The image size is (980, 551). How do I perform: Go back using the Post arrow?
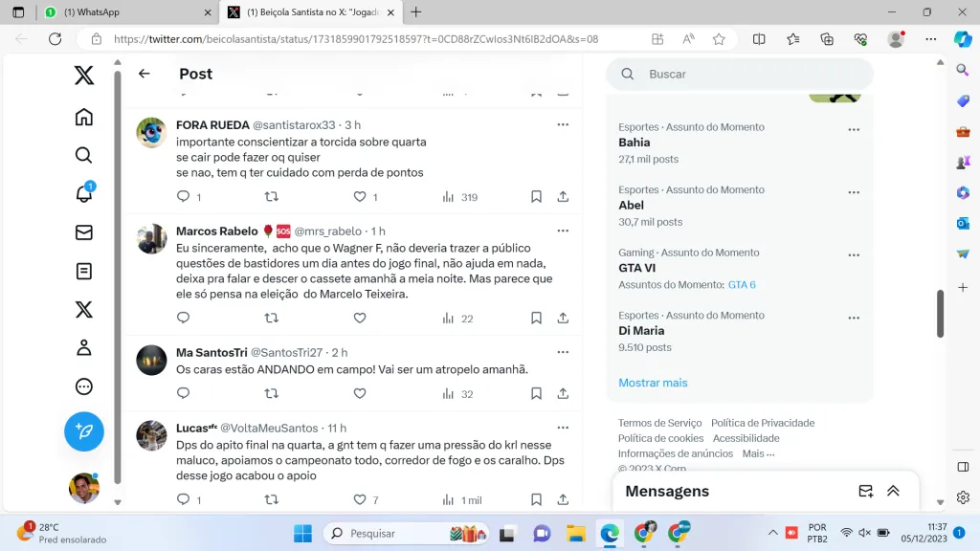pyautogui.click(x=145, y=74)
